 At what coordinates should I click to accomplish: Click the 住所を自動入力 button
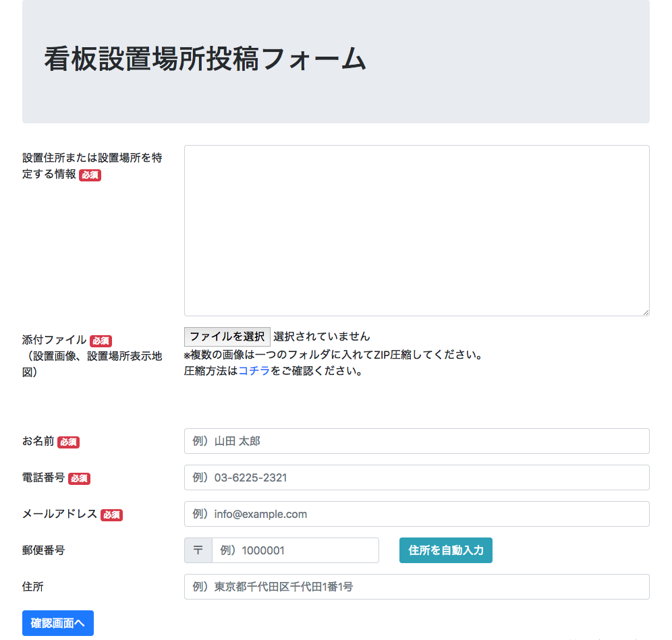click(446, 550)
